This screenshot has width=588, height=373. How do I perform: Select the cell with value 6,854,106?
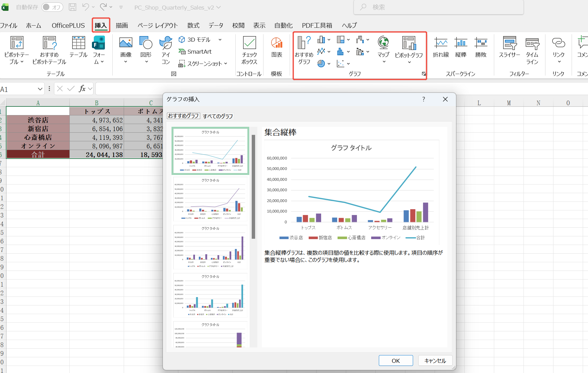point(97,129)
